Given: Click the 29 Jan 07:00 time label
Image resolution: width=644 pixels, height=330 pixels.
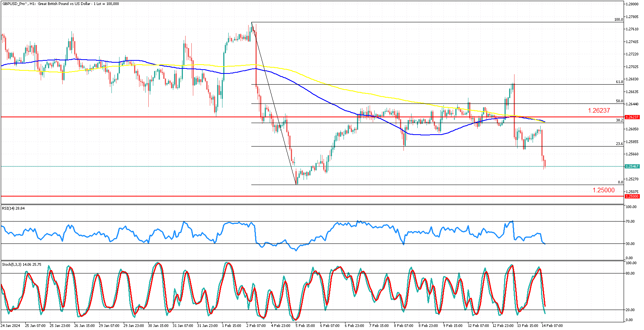Looking at the screenshot, I should click(x=109, y=326).
